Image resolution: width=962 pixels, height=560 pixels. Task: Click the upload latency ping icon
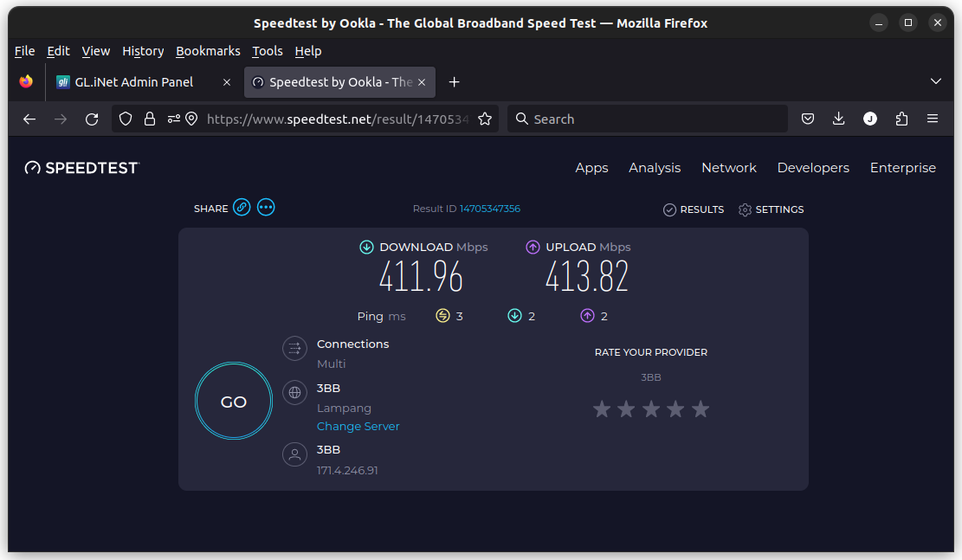pyautogui.click(x=587, y=316)
